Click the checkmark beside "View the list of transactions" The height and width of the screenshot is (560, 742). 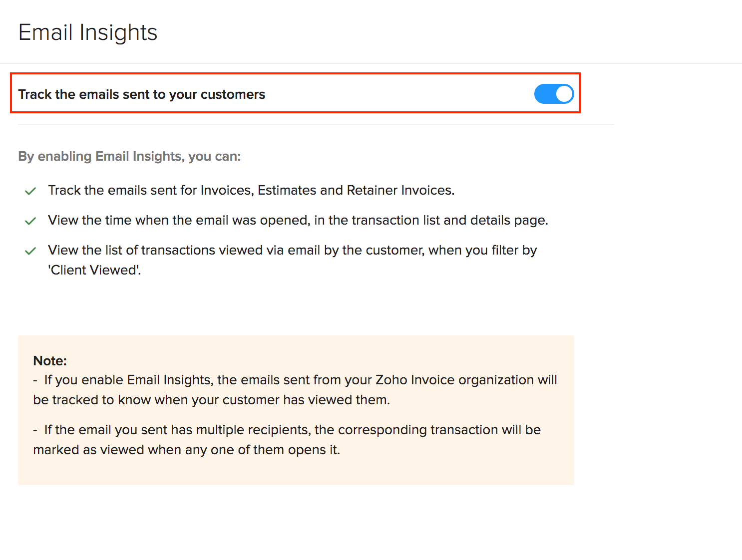click(x=30, y=251)
